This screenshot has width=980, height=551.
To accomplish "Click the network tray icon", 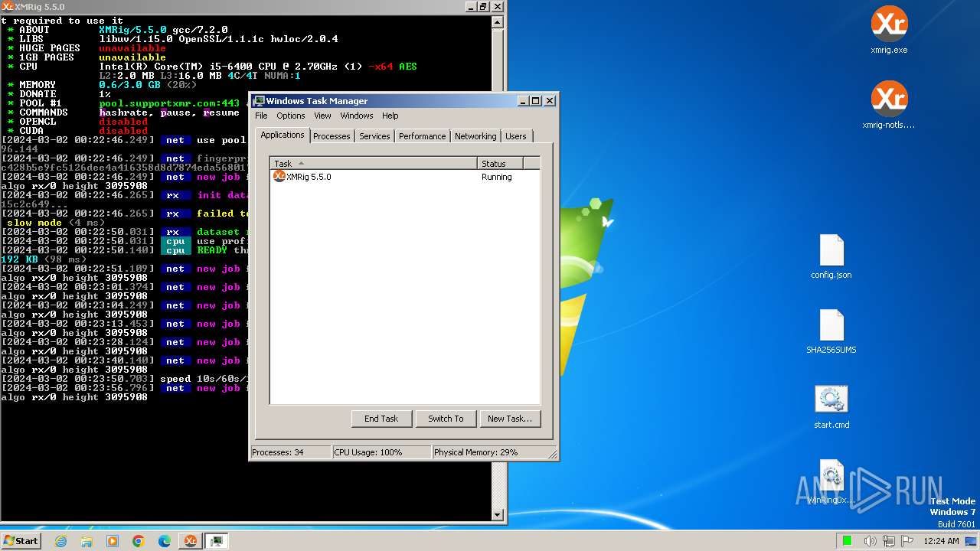I will 889,541.
